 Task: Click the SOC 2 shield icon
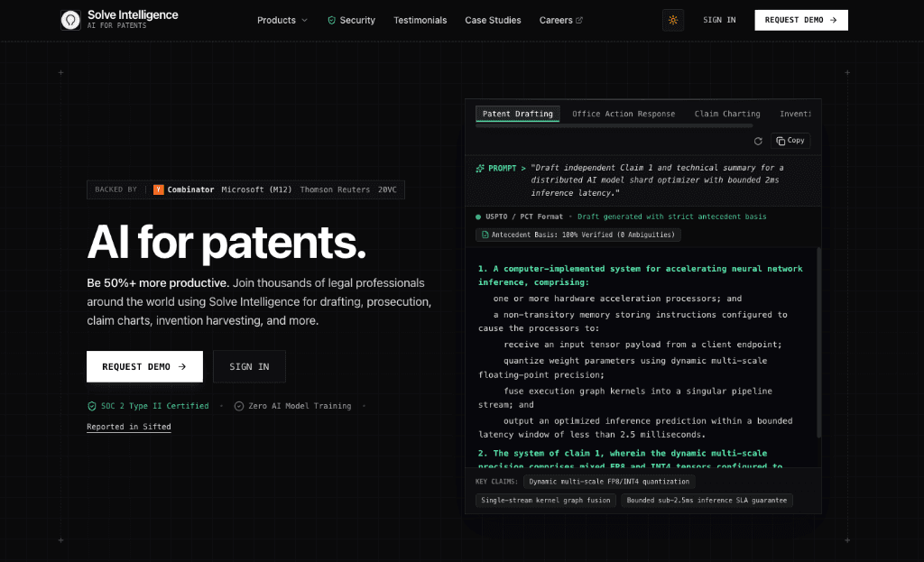(91, 406)
